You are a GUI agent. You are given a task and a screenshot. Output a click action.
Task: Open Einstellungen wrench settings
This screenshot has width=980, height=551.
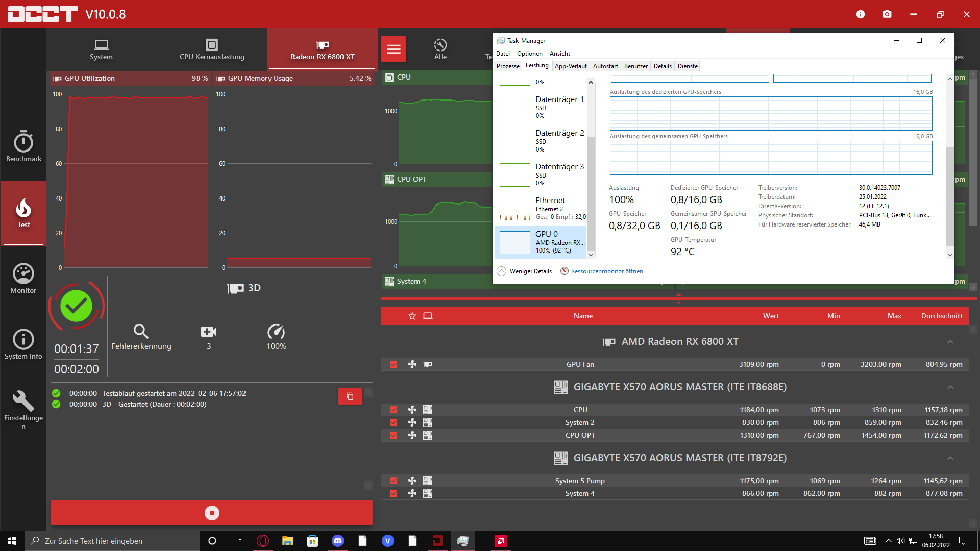click(x=23, y=409)
